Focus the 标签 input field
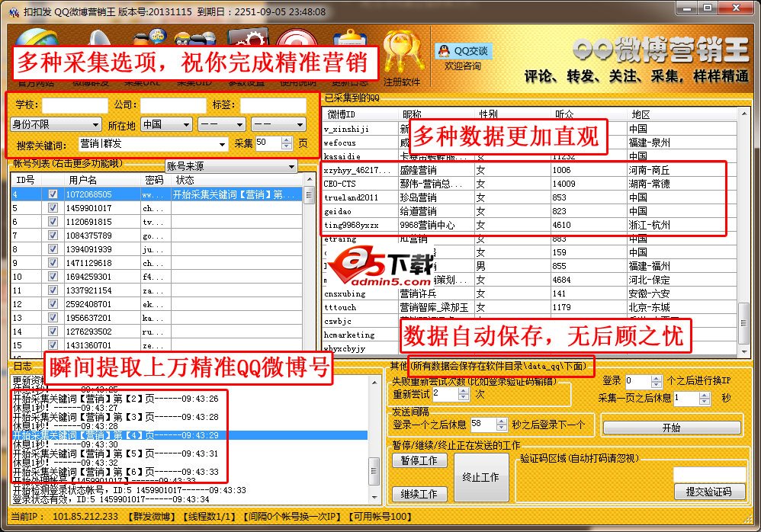 coord(273,105)
